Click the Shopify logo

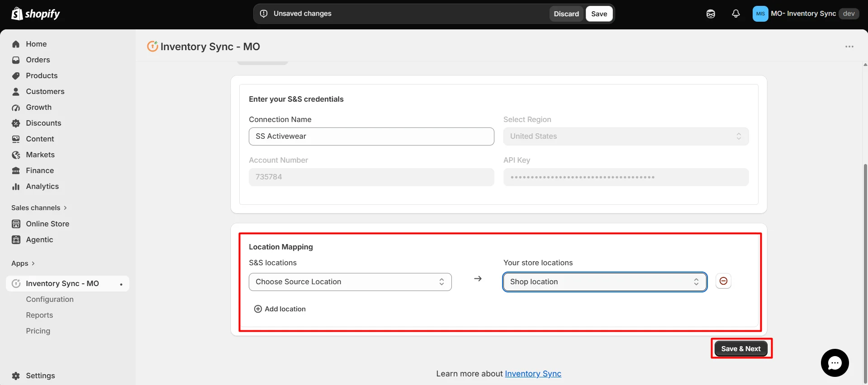pyautogui.click(x=36, y=14)
